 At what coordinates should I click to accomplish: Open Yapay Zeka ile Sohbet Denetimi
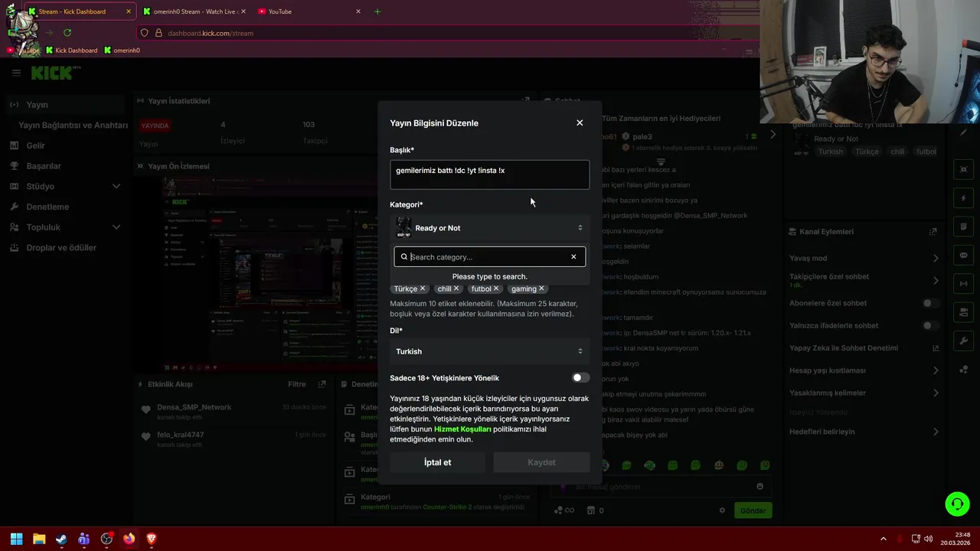pos(864,348)
